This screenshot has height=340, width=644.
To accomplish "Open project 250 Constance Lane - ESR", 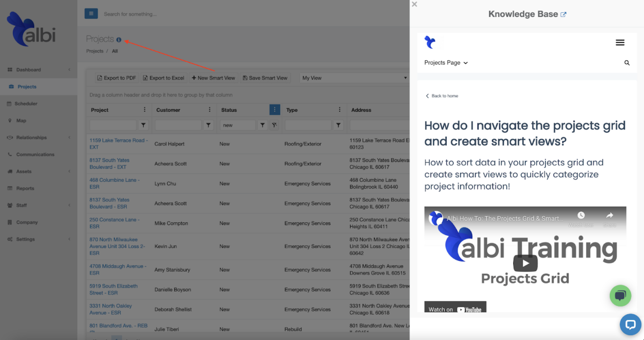I will [x=114, y=223].
